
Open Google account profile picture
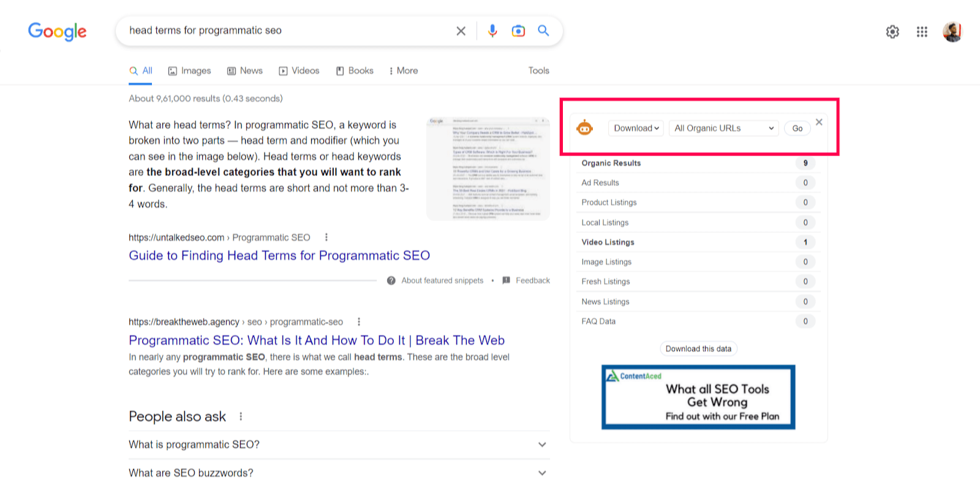pyautogui.click(x=952, y=32)
